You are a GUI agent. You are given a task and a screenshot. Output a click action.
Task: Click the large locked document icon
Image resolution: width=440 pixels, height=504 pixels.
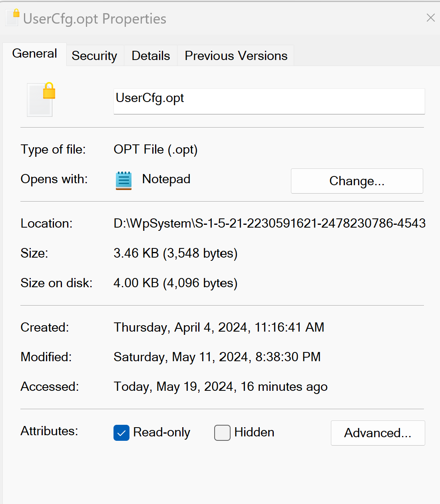click(x=41, y=100)
